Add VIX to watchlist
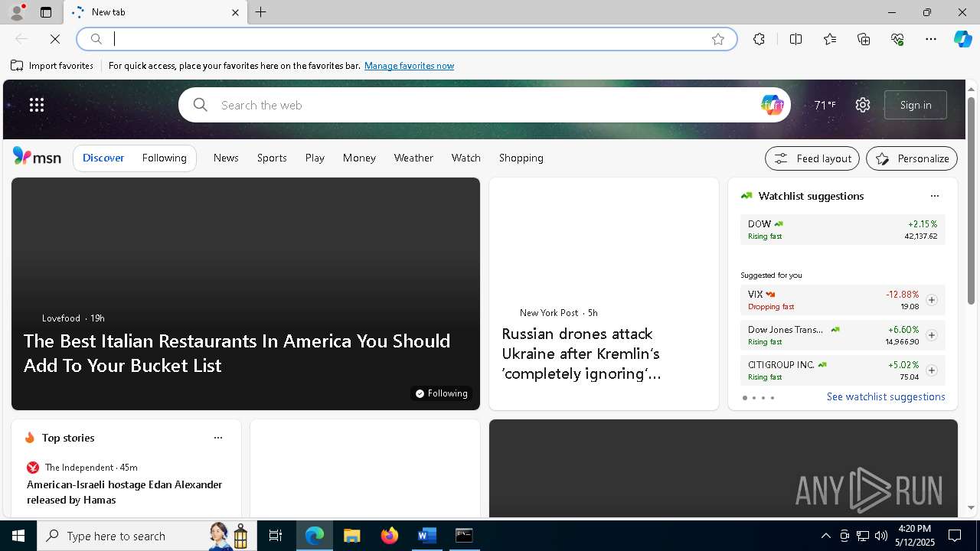The height and width of the screenshot is (551, 980). [x=931, y=300]
